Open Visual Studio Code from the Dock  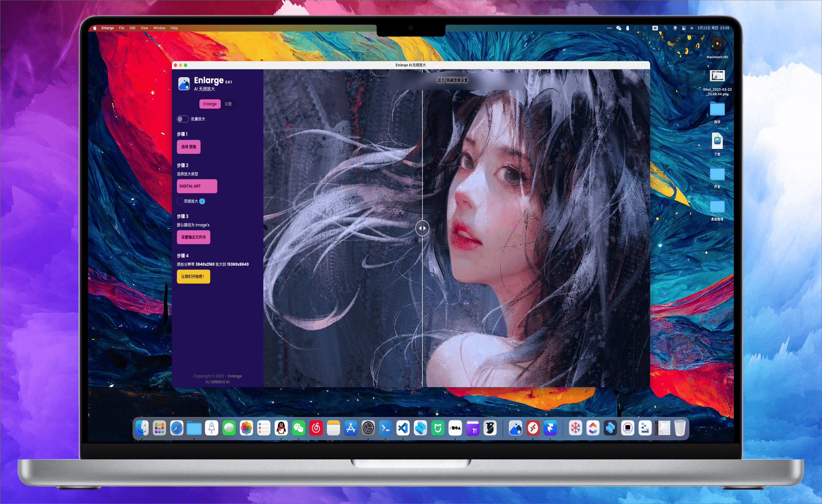point(403,428)
